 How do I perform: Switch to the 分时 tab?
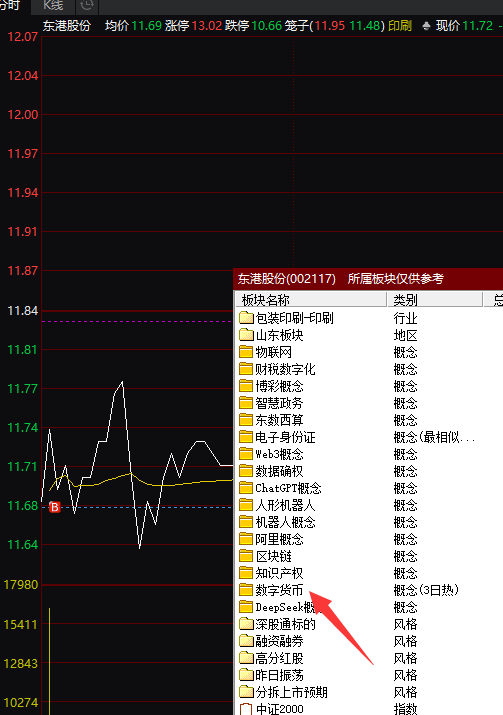(10, 5)
